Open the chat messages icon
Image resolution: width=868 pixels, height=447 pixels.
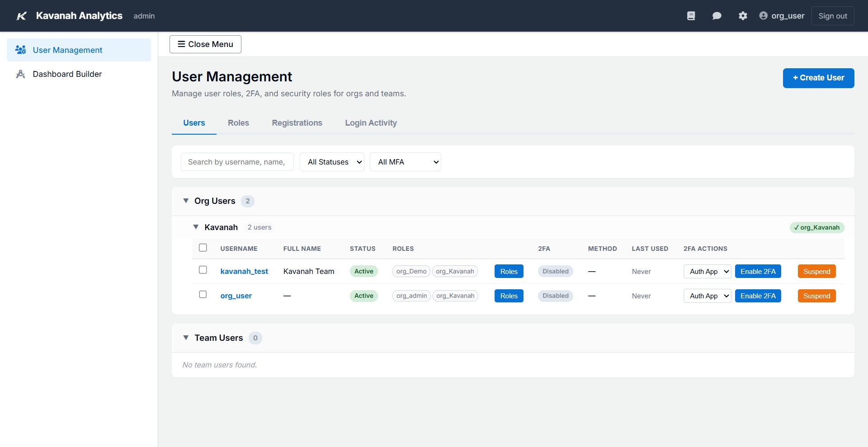tap(717, 15)
